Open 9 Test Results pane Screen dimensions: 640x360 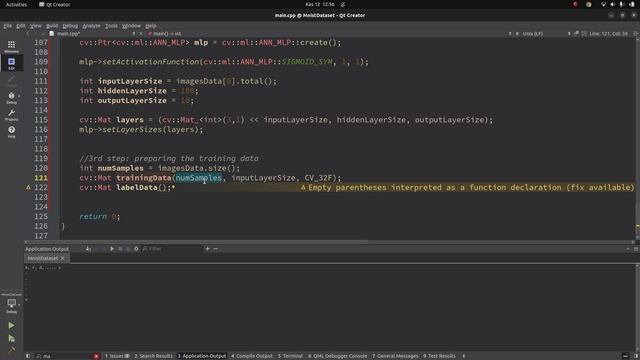tap(439, 356)
